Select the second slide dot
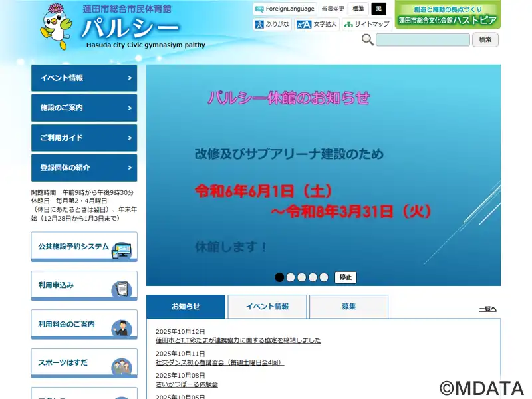 (291, 277)
